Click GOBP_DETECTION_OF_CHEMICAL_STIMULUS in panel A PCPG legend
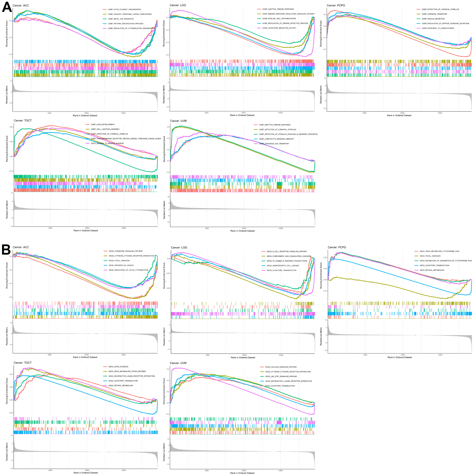 (440, 9)
